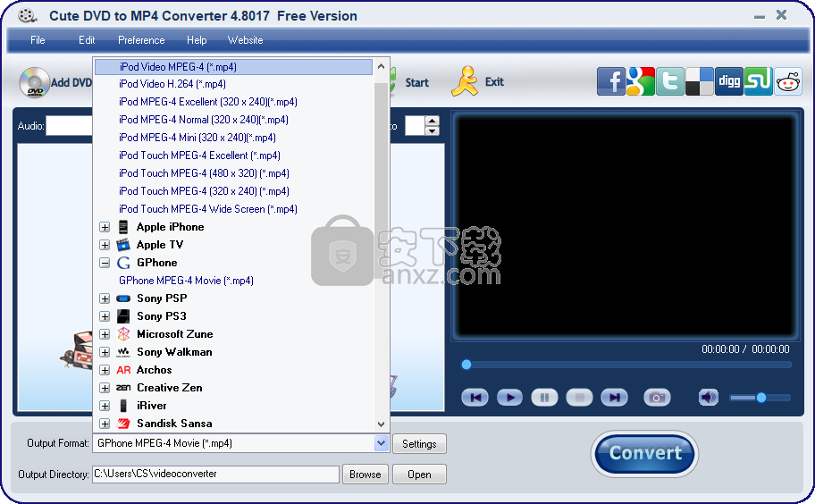Share via Google icon
Image resolution: width=815 pixels, height=504 pixels.
641,81
